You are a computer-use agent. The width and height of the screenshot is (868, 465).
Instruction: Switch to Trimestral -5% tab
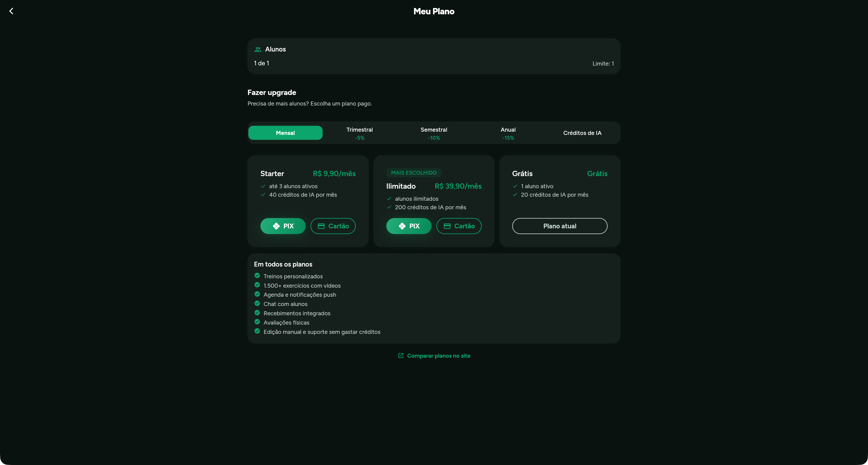point(360,133)
